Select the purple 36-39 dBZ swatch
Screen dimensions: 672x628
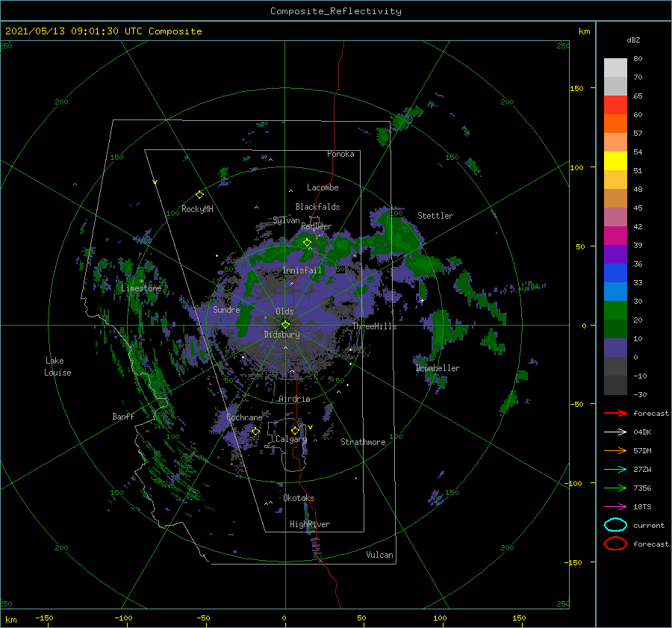pos(615,254)
